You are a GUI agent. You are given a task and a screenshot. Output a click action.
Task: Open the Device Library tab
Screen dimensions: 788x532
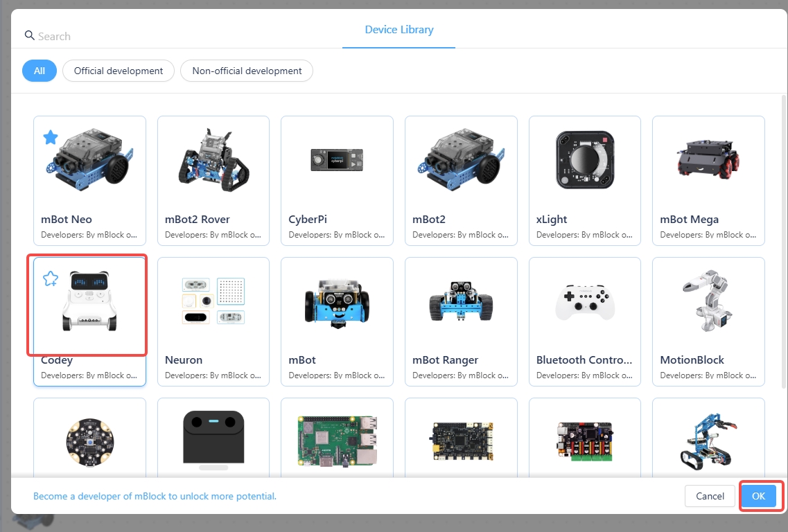coord(399,30)
